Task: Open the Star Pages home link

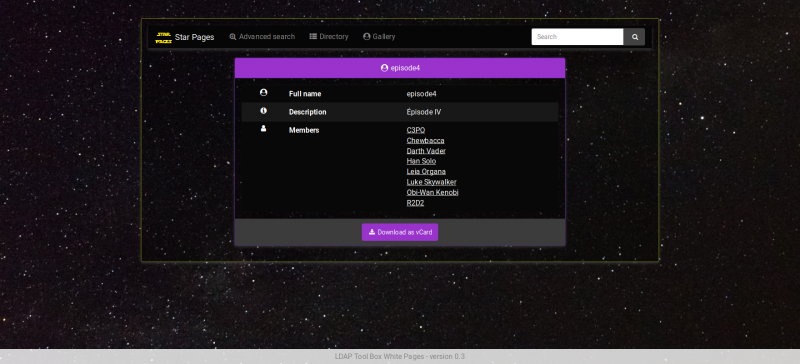Action: [194, 37]
